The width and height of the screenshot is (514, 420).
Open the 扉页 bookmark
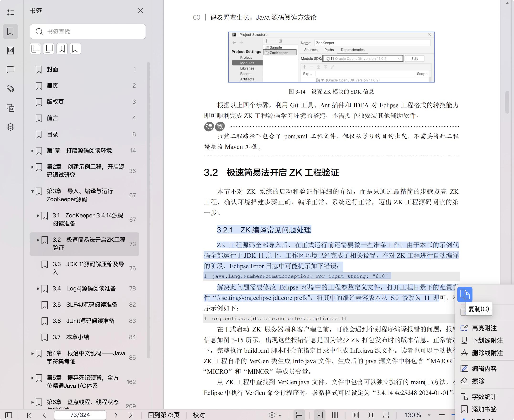coord(84,86)
